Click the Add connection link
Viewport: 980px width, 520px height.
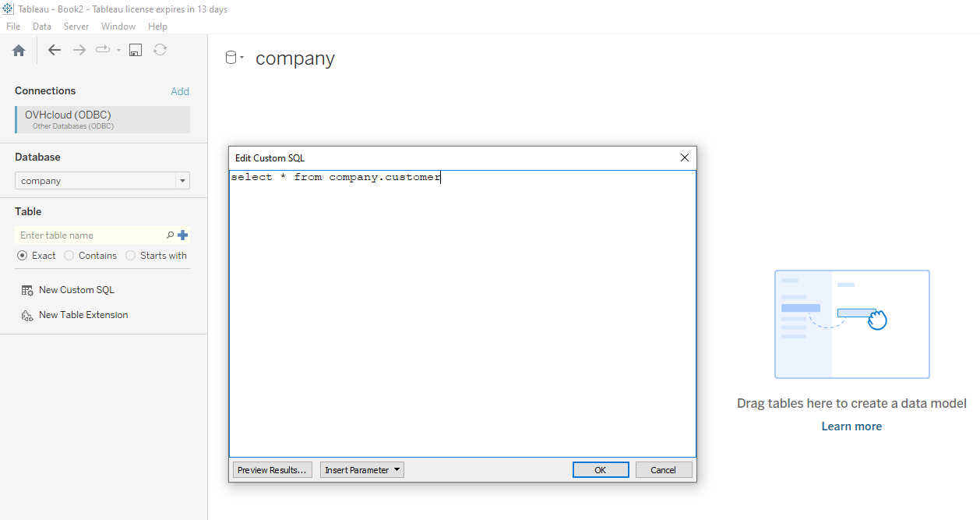click(180, 90)
